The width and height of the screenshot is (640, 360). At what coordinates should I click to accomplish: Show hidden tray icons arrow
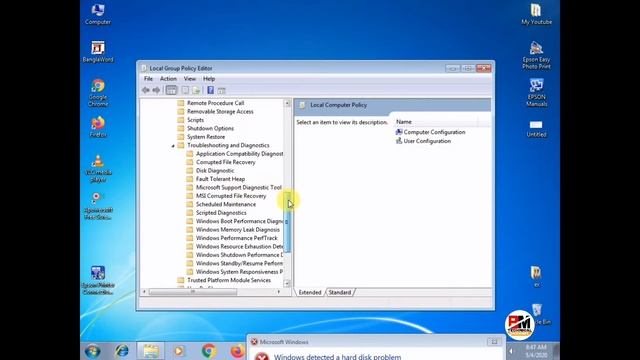[511, 351]
